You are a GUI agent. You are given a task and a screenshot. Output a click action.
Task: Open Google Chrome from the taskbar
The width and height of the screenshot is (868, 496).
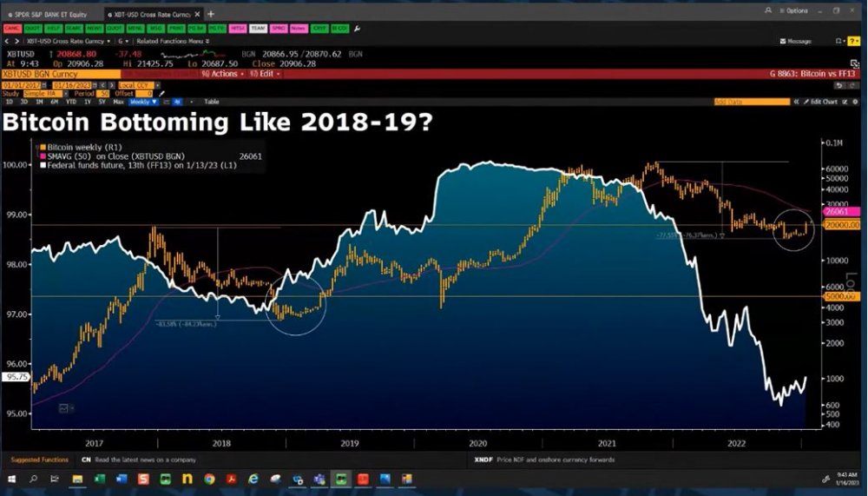coord(209,479)
